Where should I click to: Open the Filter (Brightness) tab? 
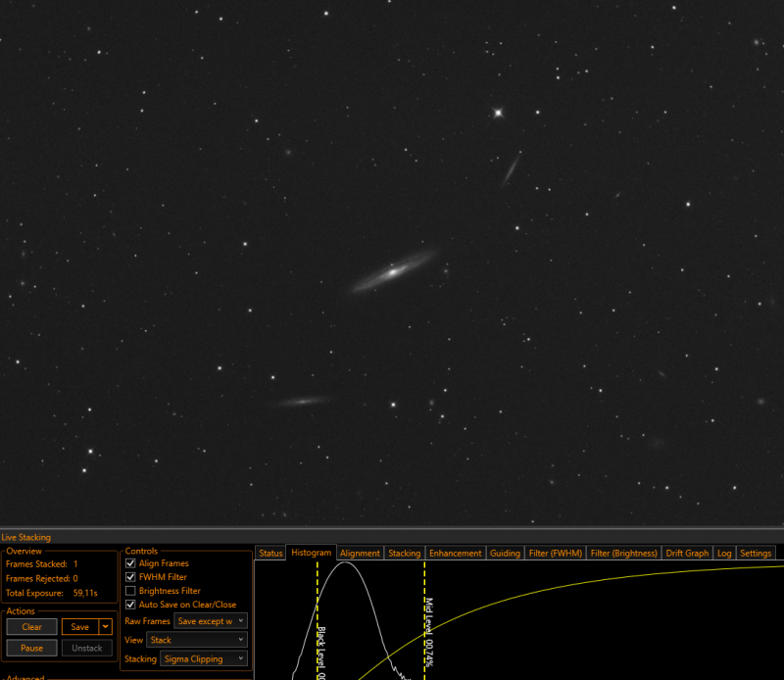coord(623,553)
